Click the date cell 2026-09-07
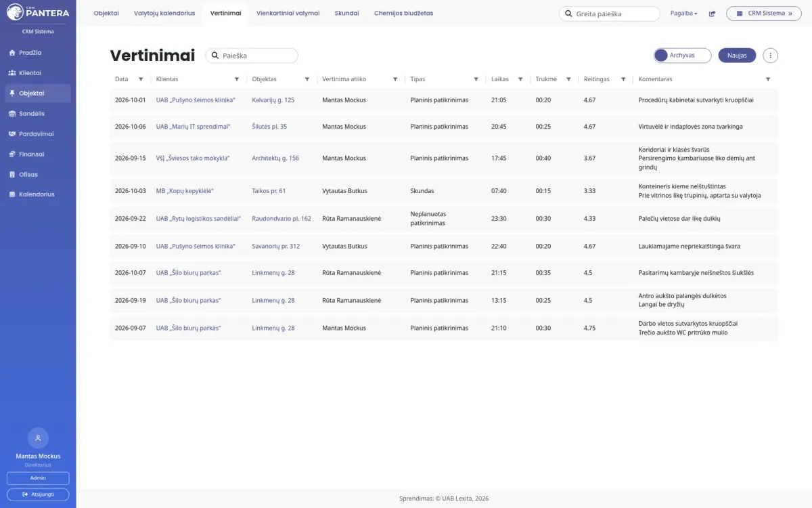Screen dimensions: 812x508 tap(130, 329)
